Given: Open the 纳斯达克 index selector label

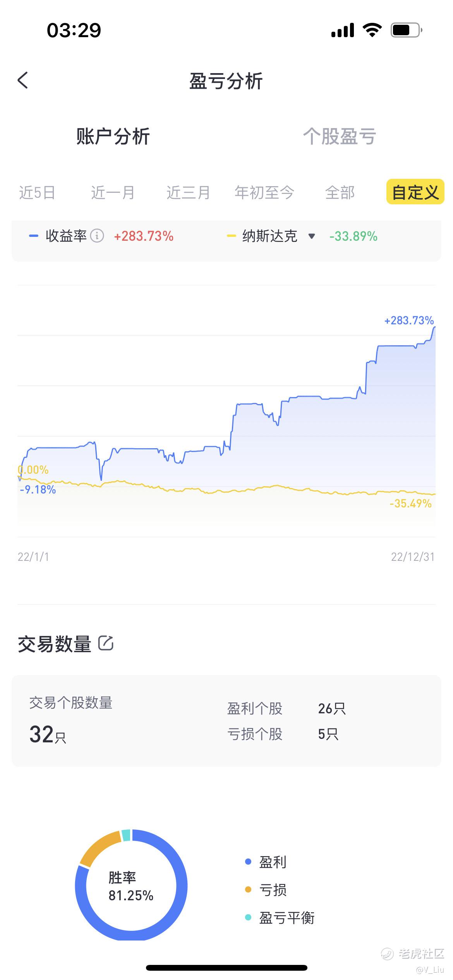Looking at the screenshot, I should pos(270,236).
